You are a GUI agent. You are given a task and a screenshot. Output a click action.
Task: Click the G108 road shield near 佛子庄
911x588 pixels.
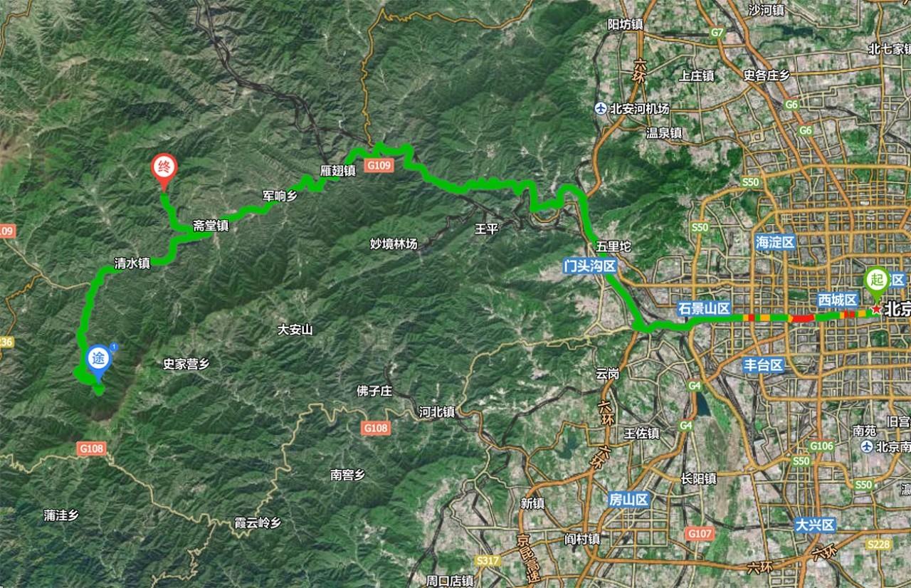pos(375,428)
